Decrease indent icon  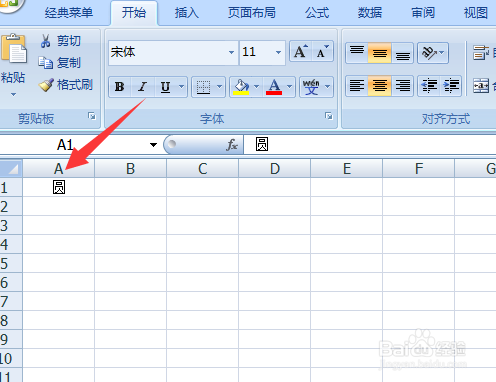click(429, 86)
